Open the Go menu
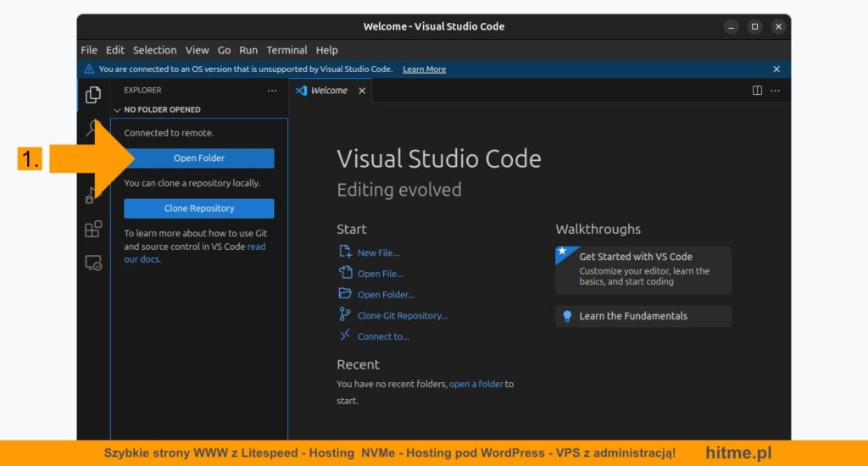868x466 pixels. (224, 50)
